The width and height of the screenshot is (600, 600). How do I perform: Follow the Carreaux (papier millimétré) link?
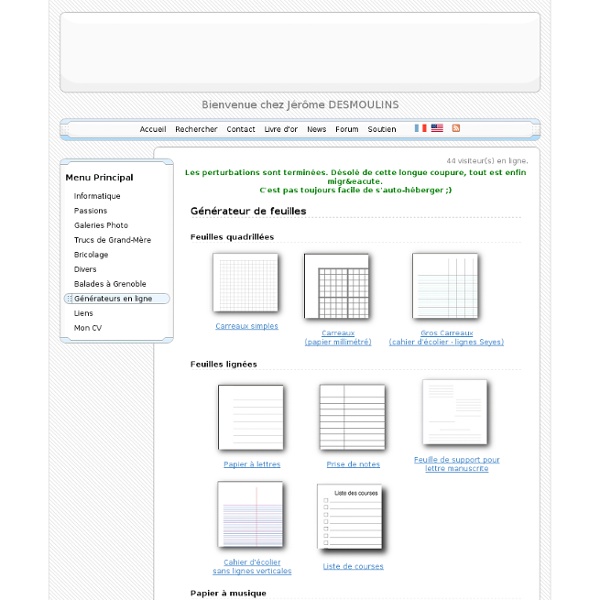(338, 338)
